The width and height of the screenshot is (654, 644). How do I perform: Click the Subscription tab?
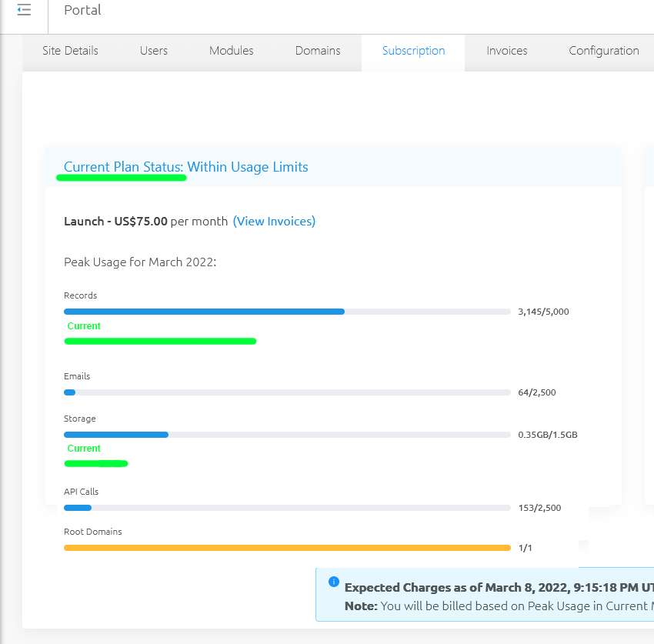pos(413,51)
